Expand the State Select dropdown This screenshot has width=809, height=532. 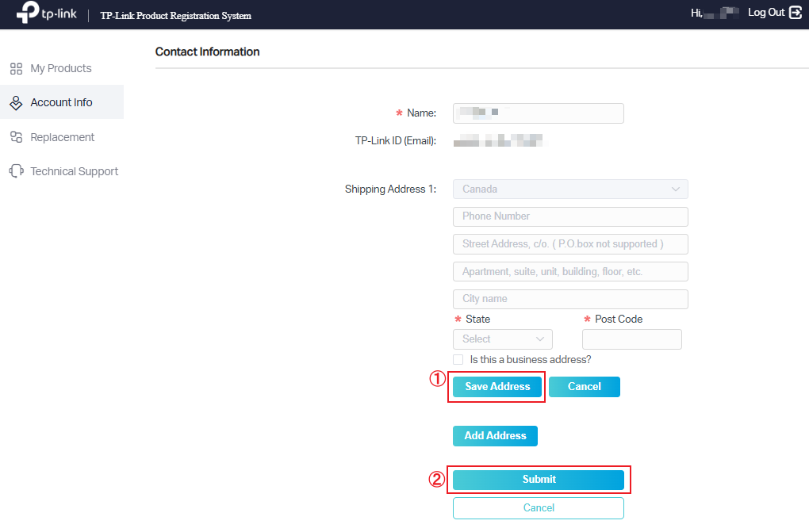click(502, 339)
